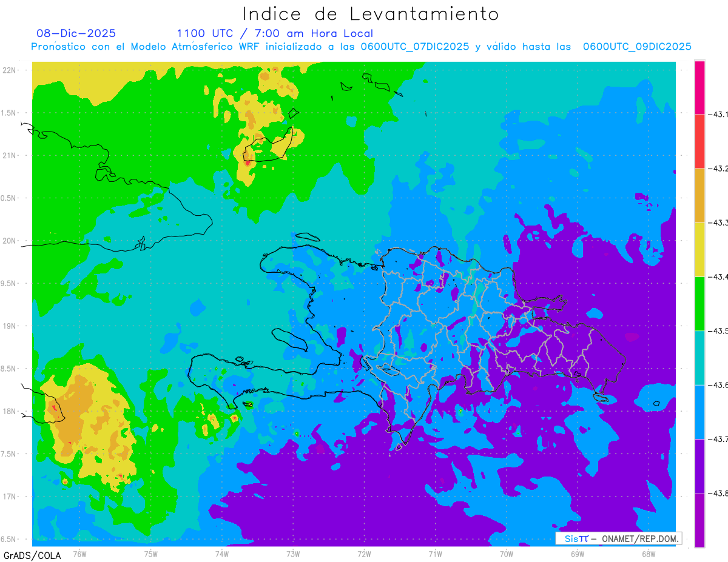Screen dimensions: 728x562
Task: Click the magenta segment atop the color bar
Action: point(699,87)
